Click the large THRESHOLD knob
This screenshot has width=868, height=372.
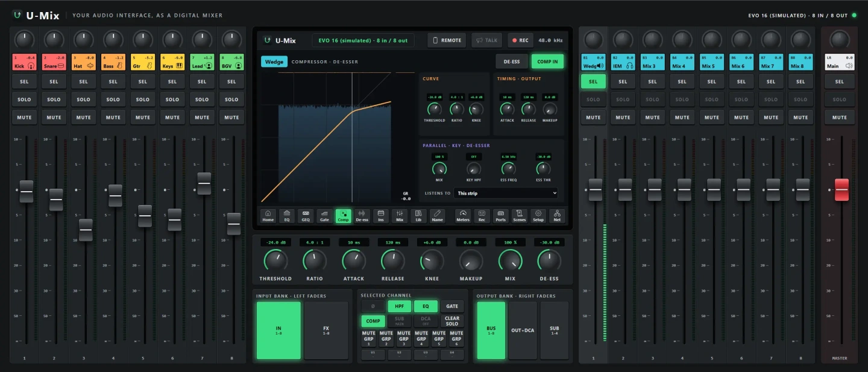tap(275, 260)
